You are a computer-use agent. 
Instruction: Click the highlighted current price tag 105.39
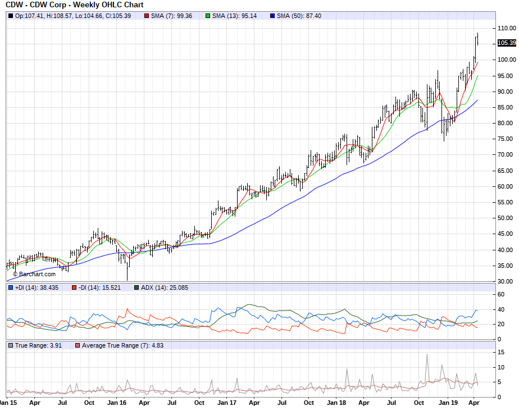pyautogui.click(x=507, y=43)
